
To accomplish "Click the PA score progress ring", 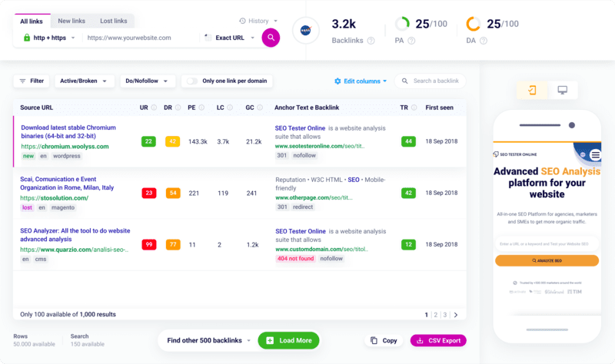I will click(402, 24).
